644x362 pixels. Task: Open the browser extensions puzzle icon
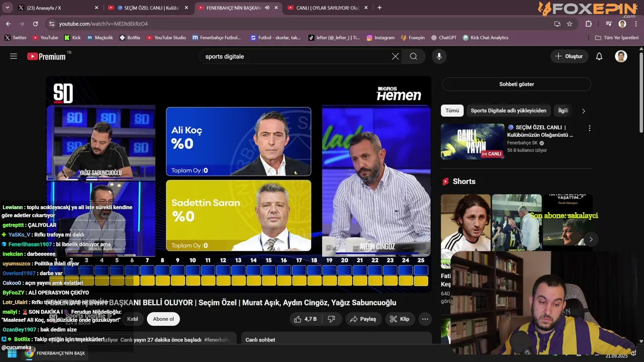coord(589,24)
